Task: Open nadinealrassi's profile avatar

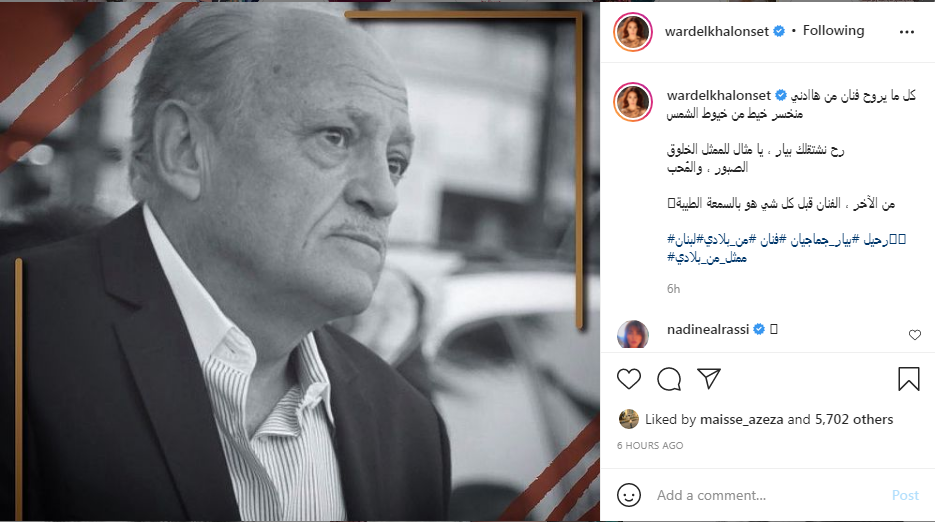Action: (x=633, y=334)
